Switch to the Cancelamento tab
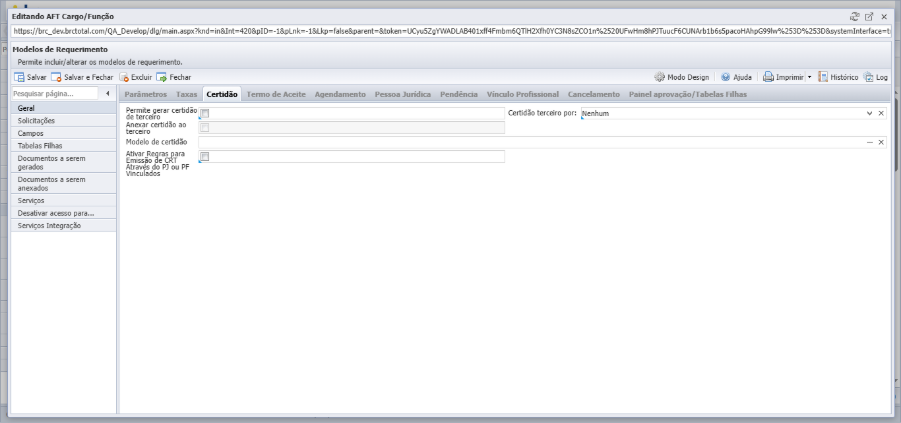The height and width of the screenshot is (423, 901). pyautogui.click(x=594, y=94)
